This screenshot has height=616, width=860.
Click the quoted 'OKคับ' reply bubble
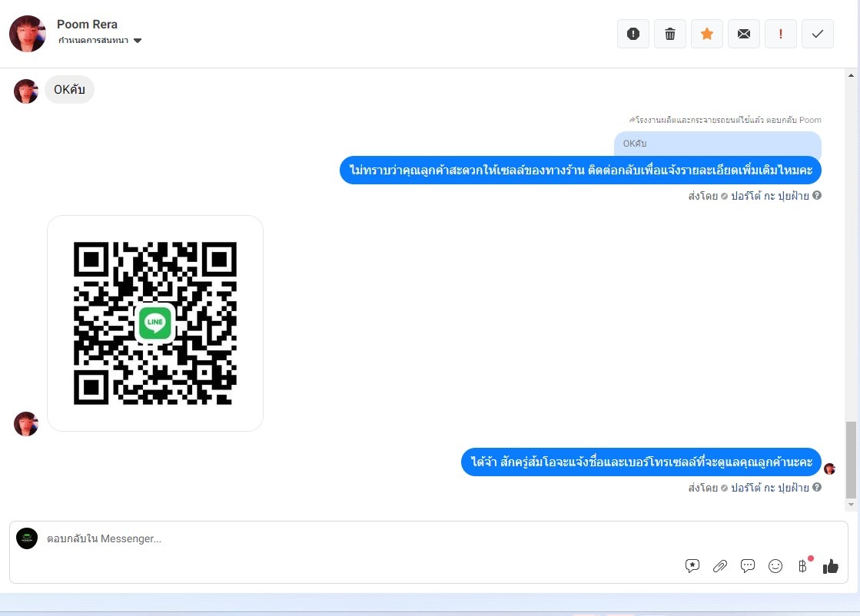point(717,144)
